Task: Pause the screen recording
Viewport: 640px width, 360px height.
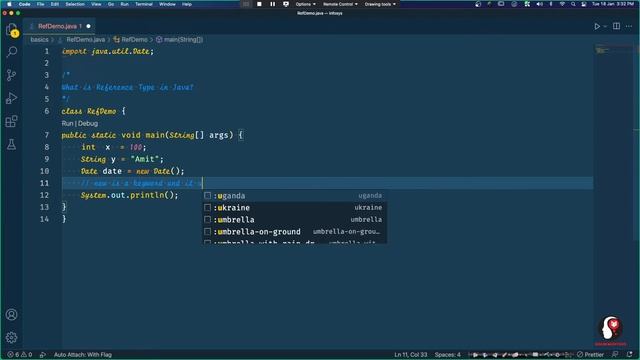Action: click(273, 4)
